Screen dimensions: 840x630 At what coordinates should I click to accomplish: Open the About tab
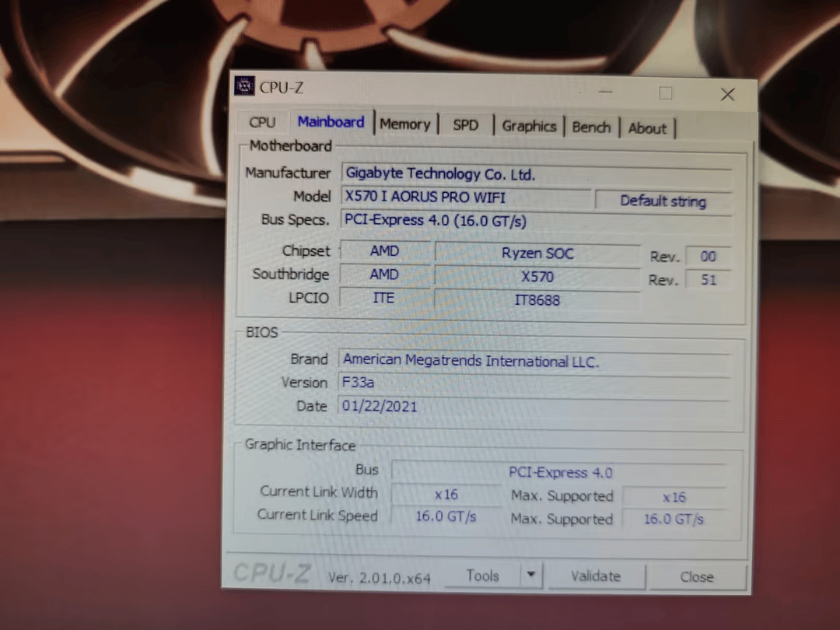[646, 128]
